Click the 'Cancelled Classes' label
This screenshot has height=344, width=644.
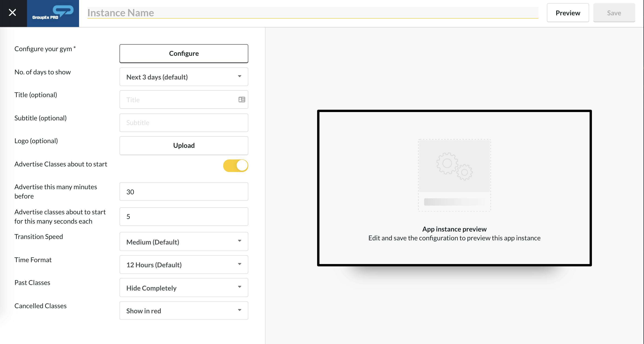[40, 306]
